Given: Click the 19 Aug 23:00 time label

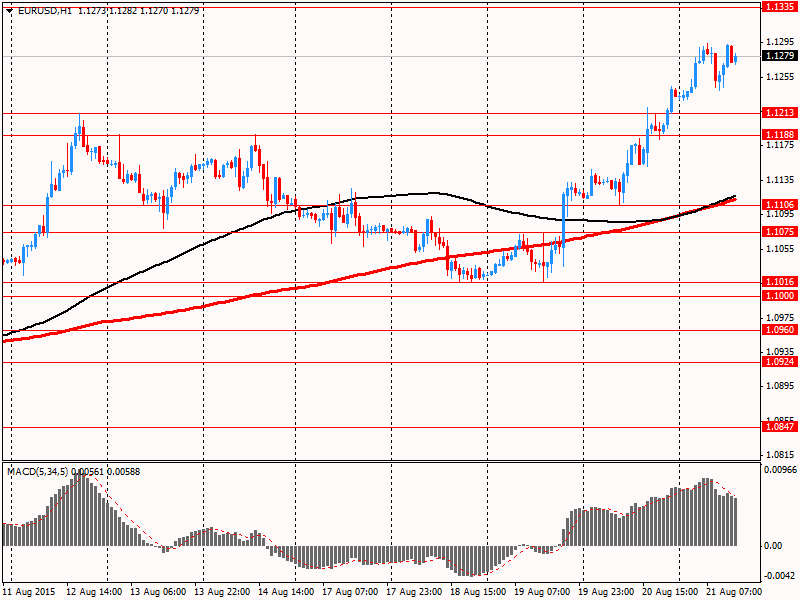Looking at the screenshot, I should 606,592.
